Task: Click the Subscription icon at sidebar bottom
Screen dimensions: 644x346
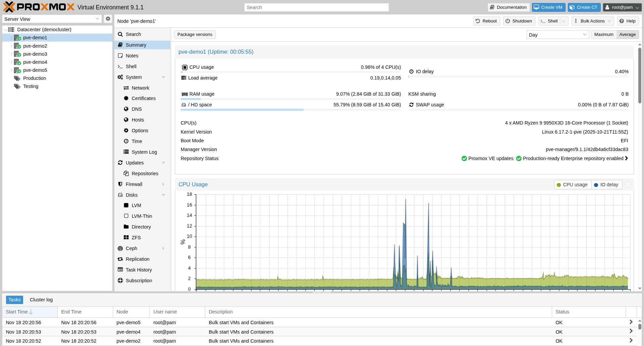Action: click(x=120, y=280)
